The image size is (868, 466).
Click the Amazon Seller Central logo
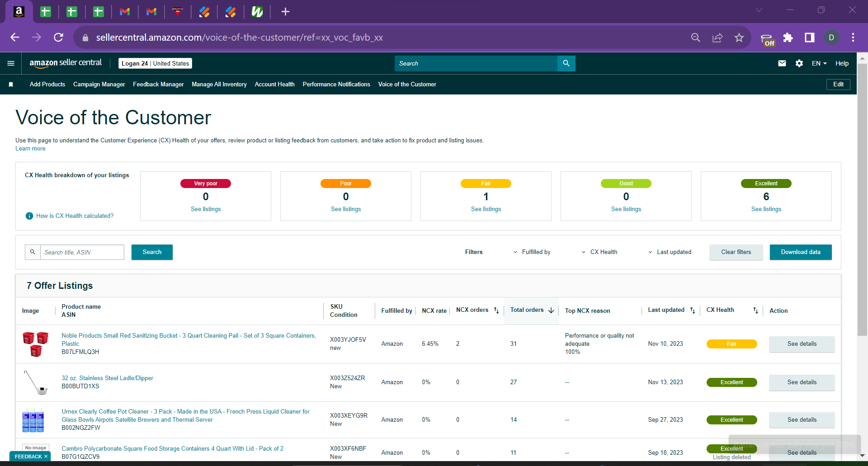coord(66,63)
